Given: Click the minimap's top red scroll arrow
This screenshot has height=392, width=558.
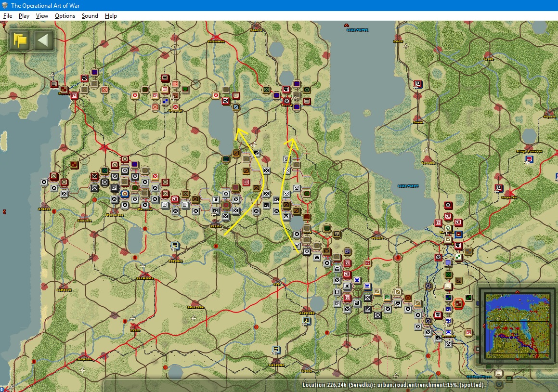Looking at the screenshot, I should click(x=517, y=292).
